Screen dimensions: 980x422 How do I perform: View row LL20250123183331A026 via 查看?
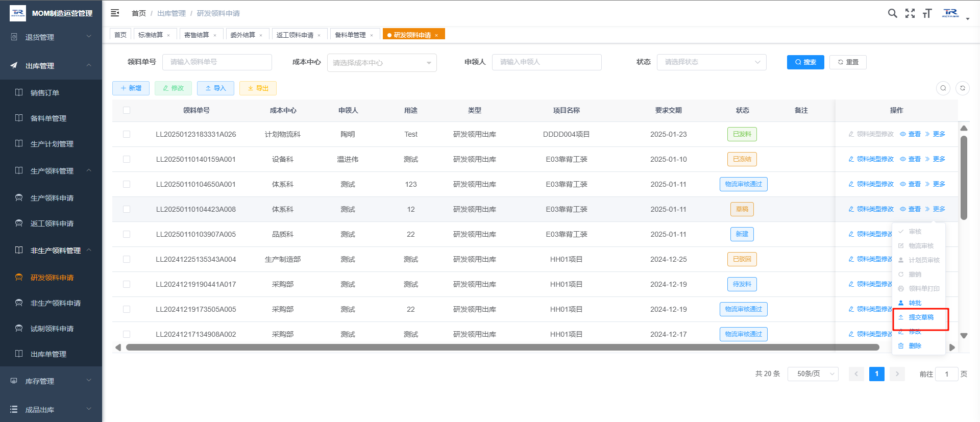click(x=910, y=134)
